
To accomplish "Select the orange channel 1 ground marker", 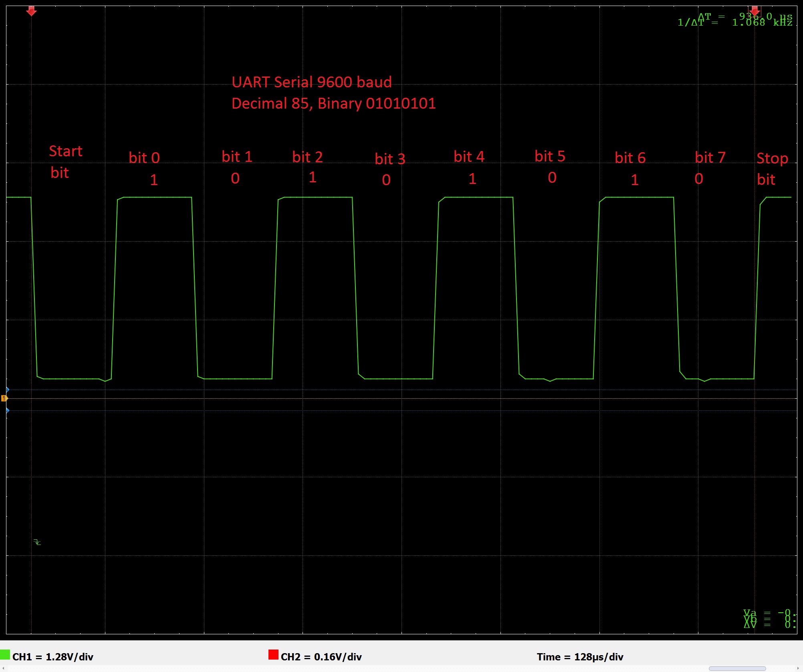I will pos(4,398).
